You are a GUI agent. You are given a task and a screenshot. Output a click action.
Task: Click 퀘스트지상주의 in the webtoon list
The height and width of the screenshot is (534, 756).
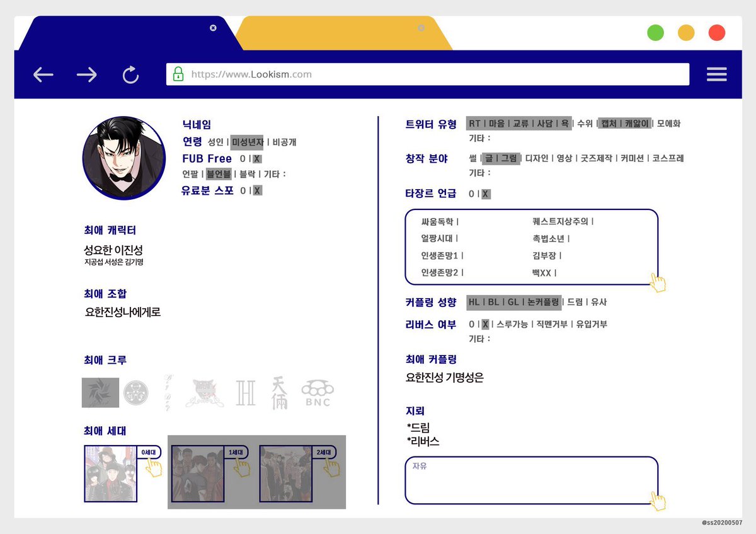(x=560, y=221)
